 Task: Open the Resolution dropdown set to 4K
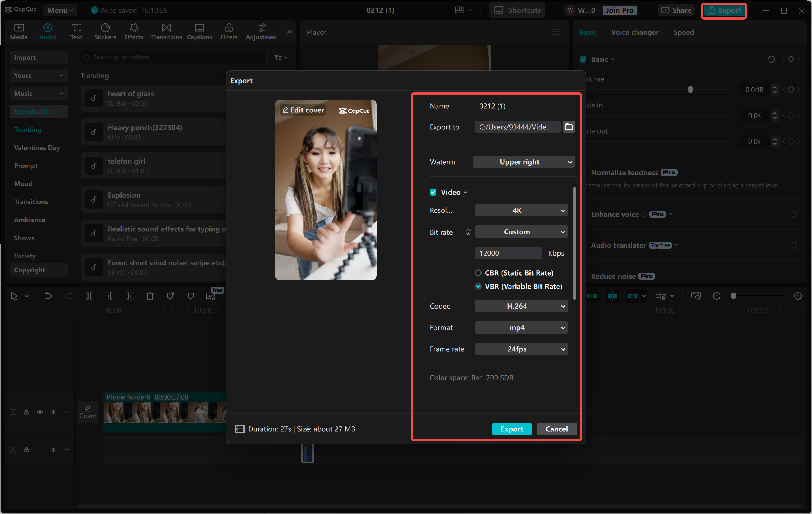[x=521, y=210]
